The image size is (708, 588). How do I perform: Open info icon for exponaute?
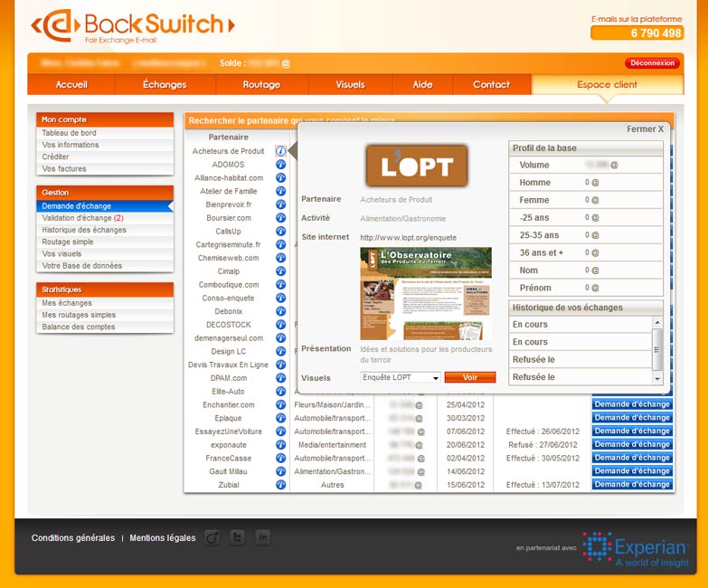[280, 444]
